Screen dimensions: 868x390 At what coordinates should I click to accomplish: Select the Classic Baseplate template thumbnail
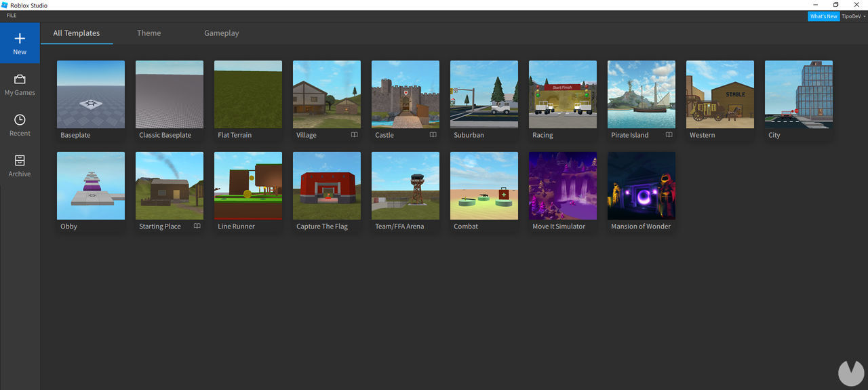tap(170, 94)
